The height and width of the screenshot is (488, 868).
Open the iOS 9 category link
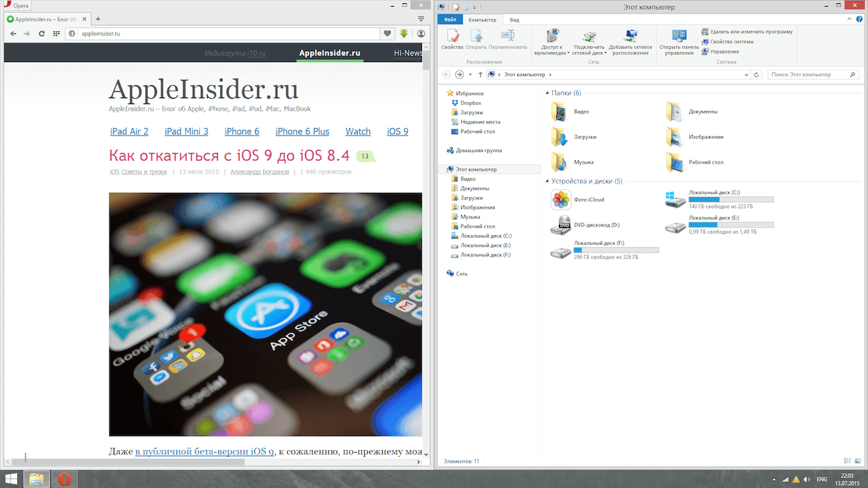coord(398,132)
